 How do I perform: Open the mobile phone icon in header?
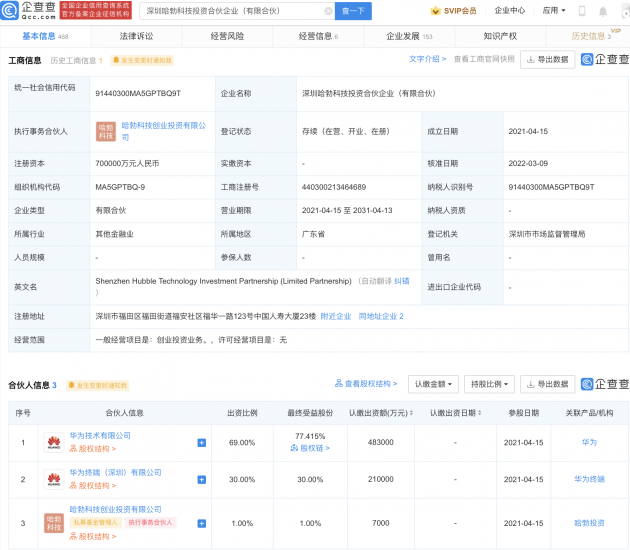[x=581, y=11]
